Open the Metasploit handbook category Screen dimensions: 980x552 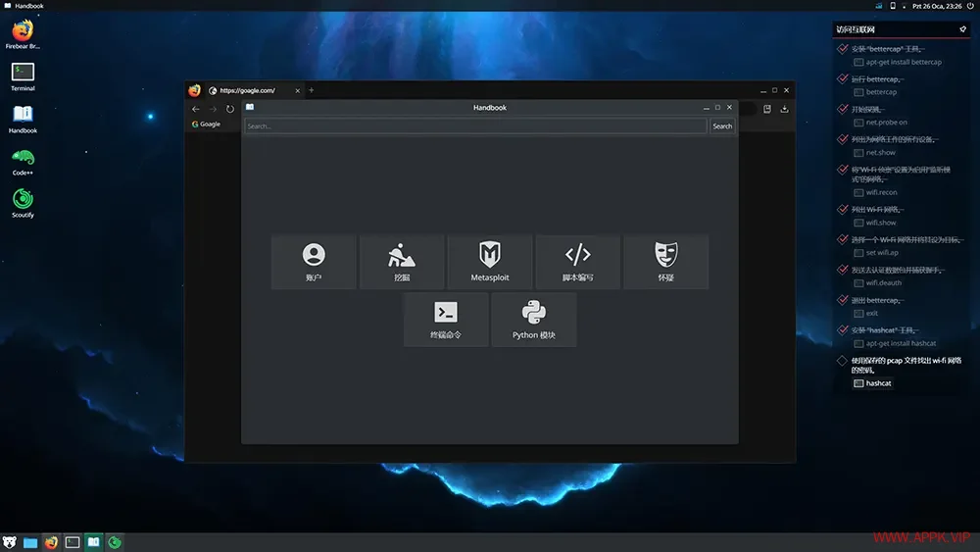(490, 262)
